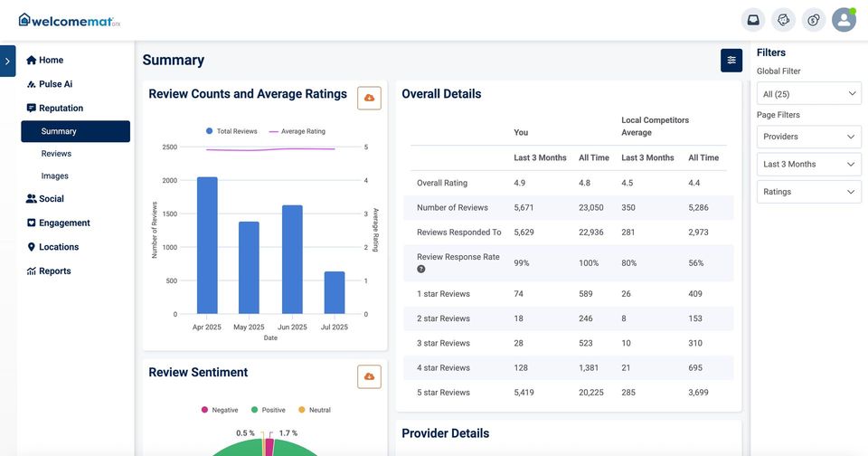
Task: Open the All (25) global filter dropdown
Action: (x=808, y=93)
